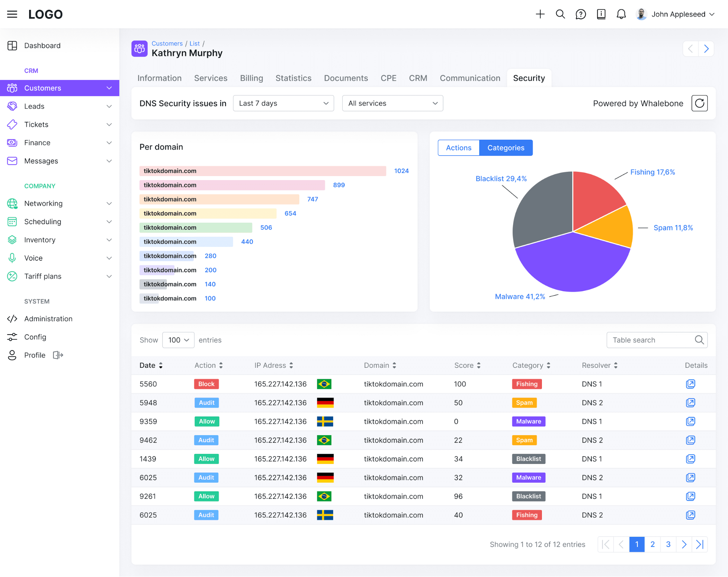Screen dimensions: 728x577
Task: Refresh DNS security data with reload icon
Action: click(700, 103)
